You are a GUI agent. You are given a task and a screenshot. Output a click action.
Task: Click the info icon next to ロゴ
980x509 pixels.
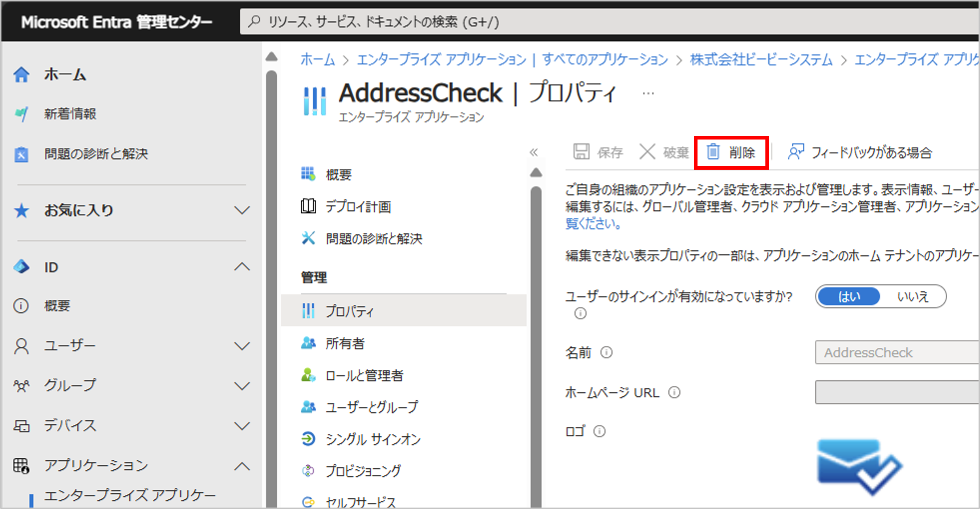click(x=599, y=431)
